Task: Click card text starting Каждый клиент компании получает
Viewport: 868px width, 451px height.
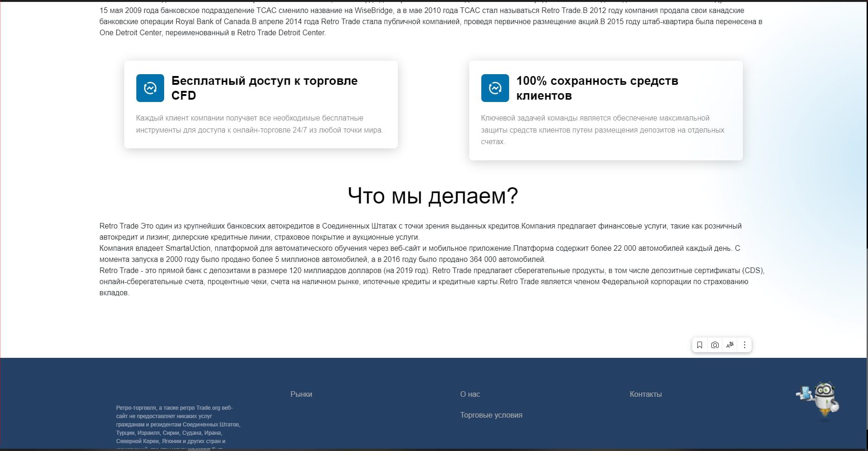Action: coord(260,124)
